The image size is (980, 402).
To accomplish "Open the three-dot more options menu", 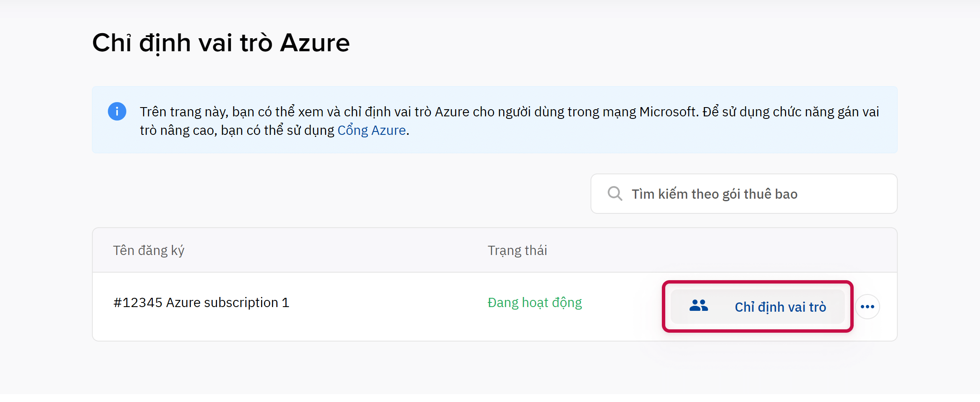I will coord(867,307).
